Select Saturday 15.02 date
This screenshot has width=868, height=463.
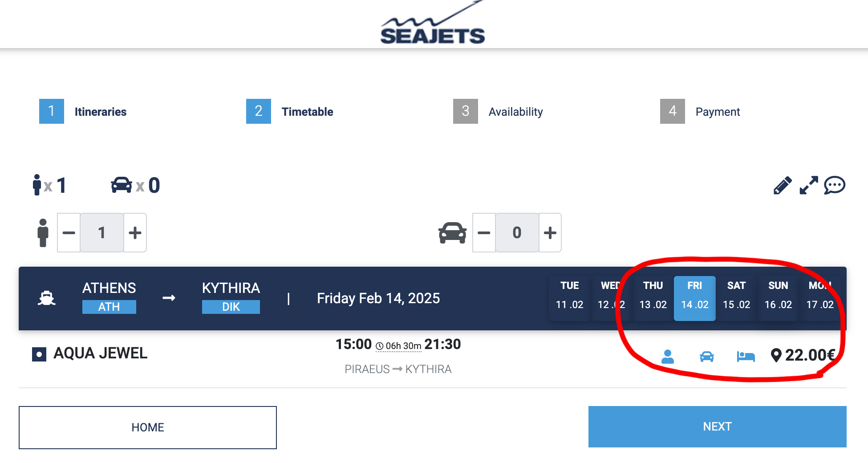(736, 298)
